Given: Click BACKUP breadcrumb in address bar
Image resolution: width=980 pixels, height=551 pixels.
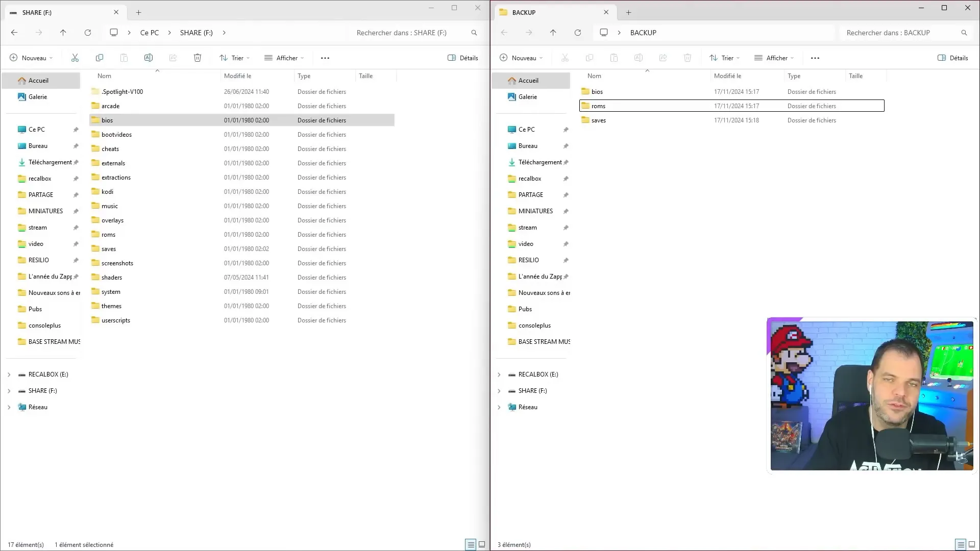Looking at the screenshot, I should point(643,33).
